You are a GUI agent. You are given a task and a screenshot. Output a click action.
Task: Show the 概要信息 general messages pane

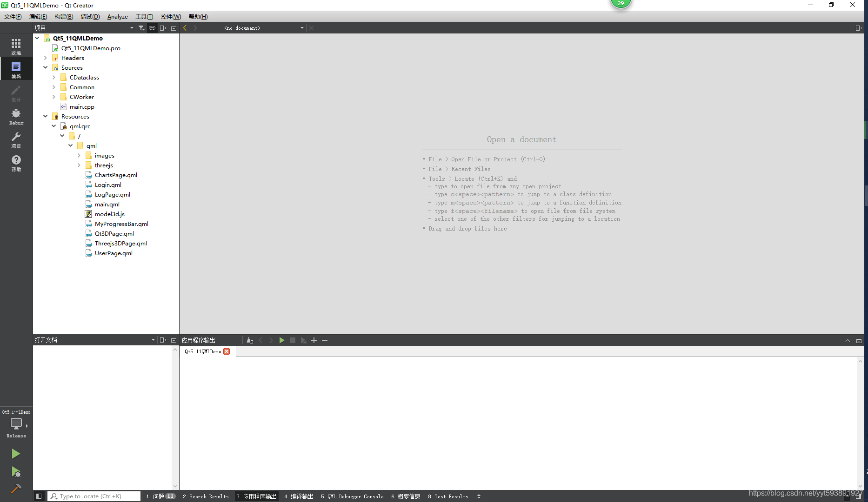406,496
